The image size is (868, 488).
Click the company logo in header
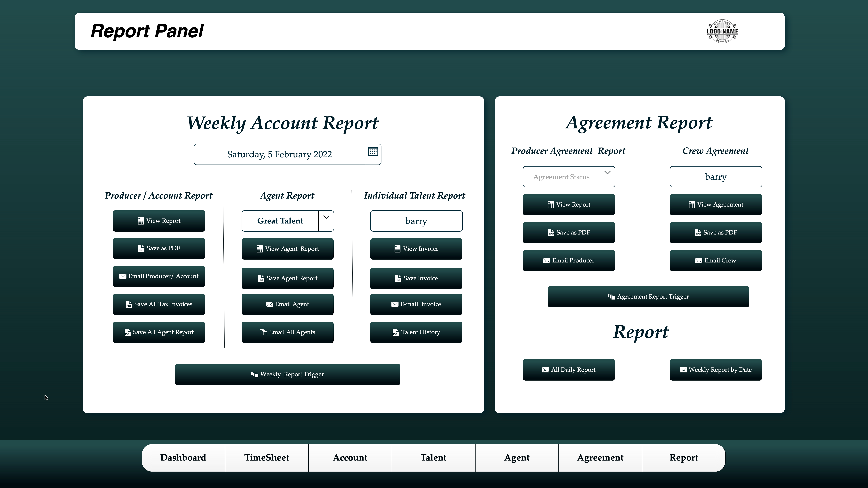[722, 31]
